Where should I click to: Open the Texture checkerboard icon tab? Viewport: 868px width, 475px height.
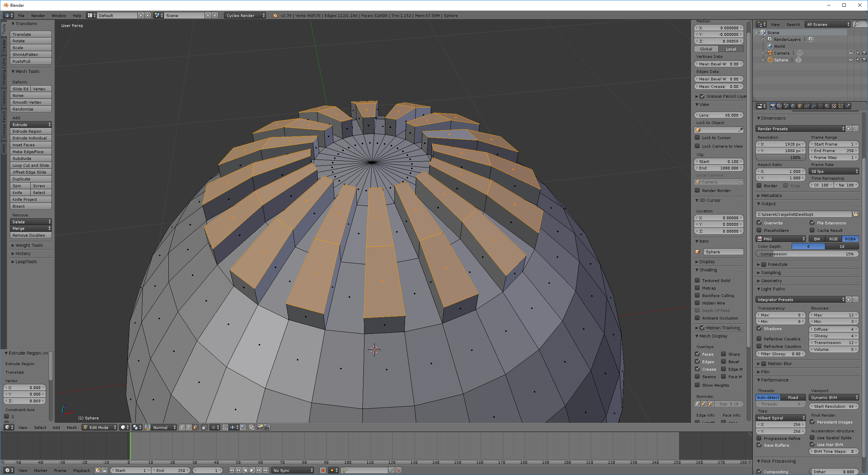[834, 106]
